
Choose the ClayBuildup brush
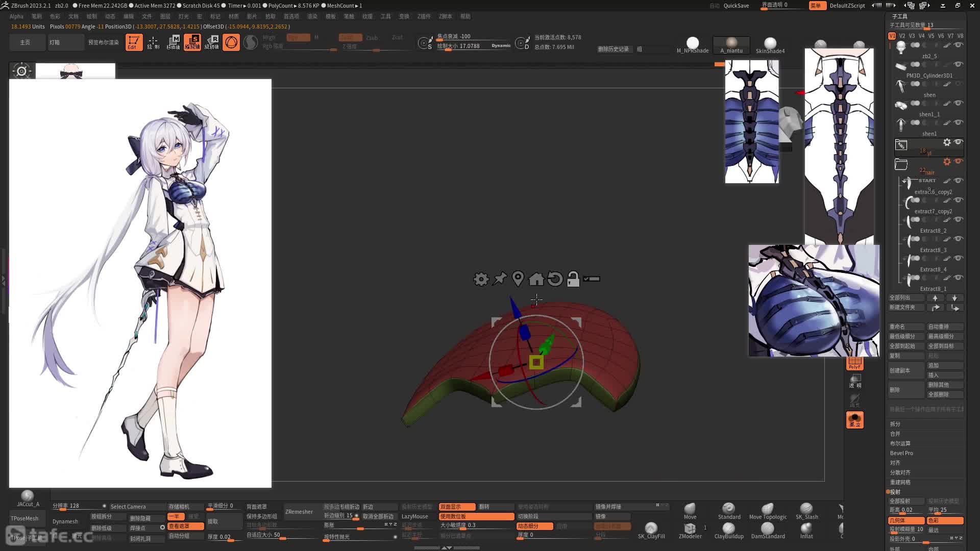[x=729, y=531]
